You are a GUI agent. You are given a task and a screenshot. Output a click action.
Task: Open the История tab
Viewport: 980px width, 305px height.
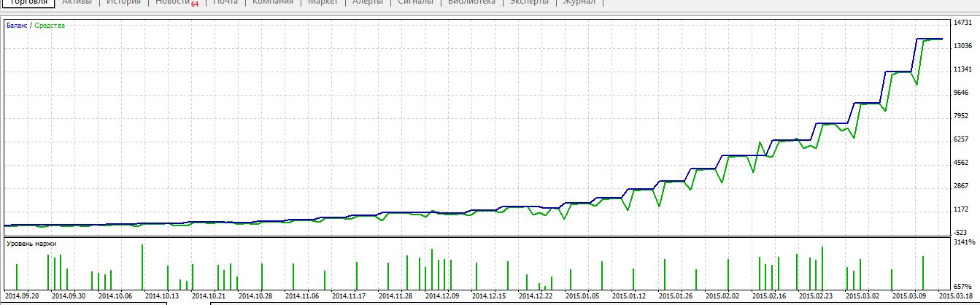click(123, 2)
